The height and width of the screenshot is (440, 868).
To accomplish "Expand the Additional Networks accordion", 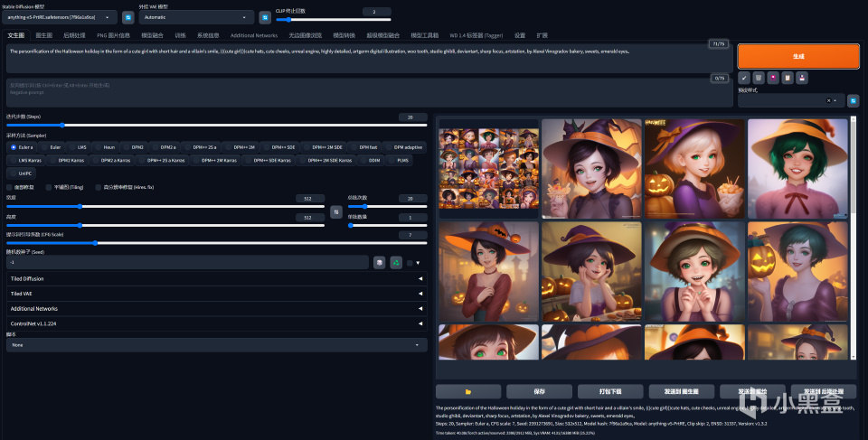I will 216,309.
